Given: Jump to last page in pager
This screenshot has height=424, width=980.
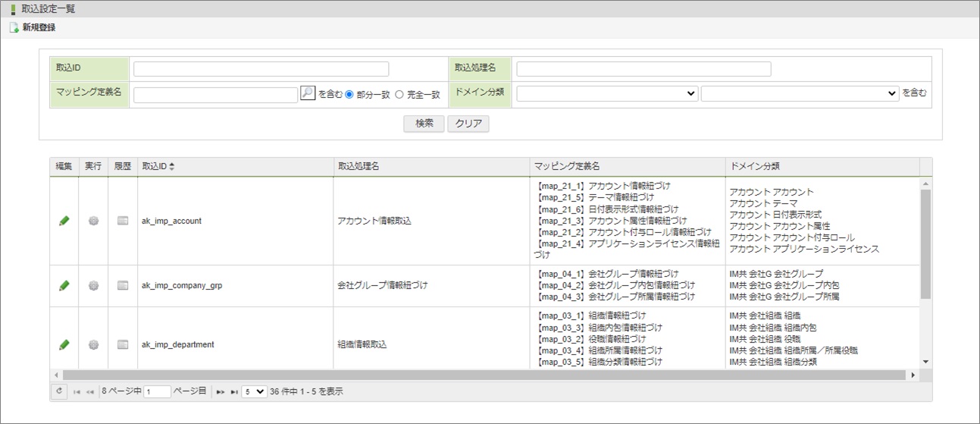Looking at the screenshot, I should 234,392.
